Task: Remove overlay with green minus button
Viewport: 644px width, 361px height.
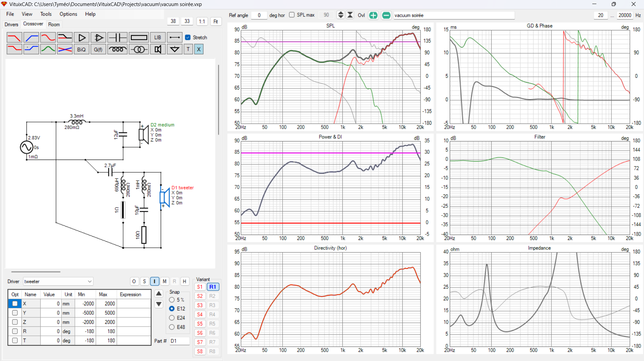Action: tap(386, 15)
